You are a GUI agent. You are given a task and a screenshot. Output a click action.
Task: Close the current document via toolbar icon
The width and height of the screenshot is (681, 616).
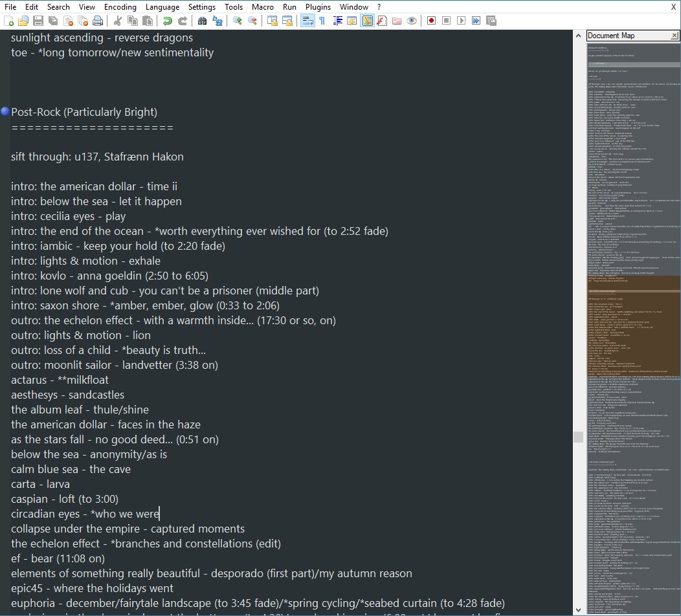68,21
